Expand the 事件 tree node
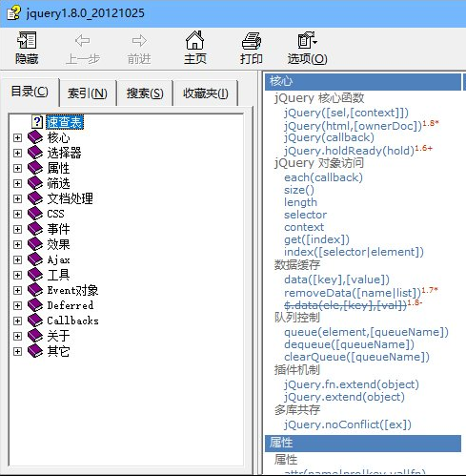This screenshot has height=476, width=466. [x=17, y=229]
